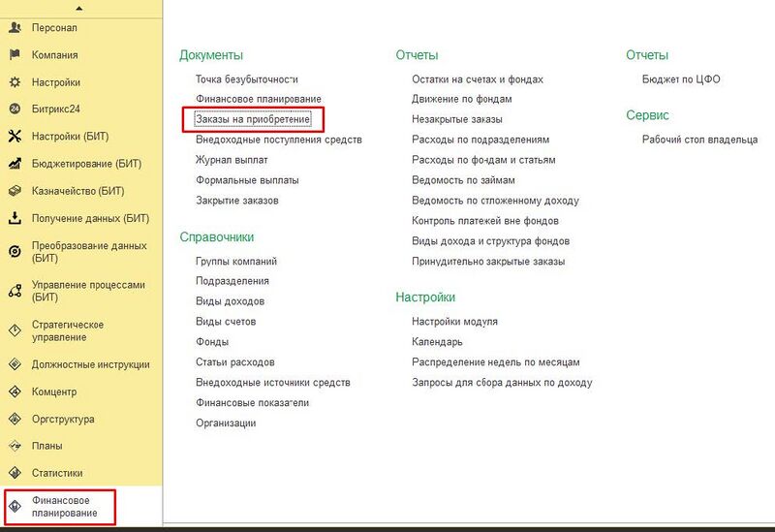
Task: Click the Справочники section heading
Action: (216, 236)
